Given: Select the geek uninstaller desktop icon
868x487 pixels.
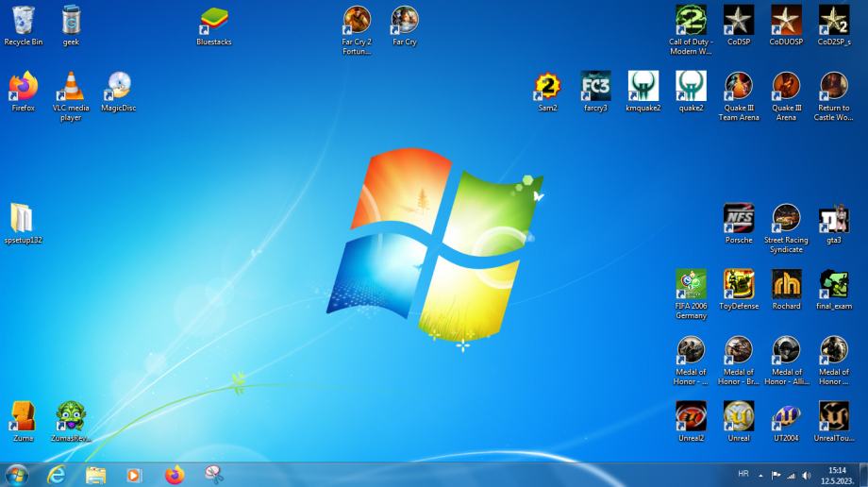Looking at the screenshot, I should pos(71,26).
